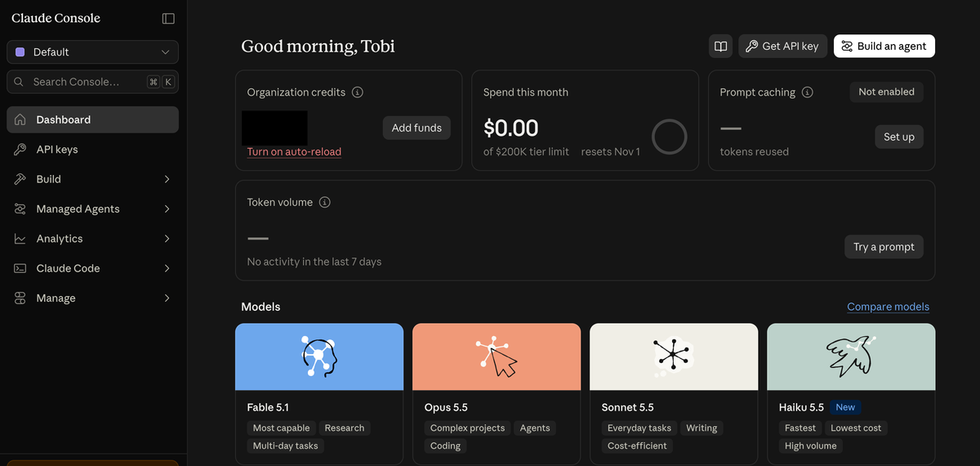The image size is (980, 466).
Task: Go to Dashboard in sidebar
Action: tap(92, 119)
